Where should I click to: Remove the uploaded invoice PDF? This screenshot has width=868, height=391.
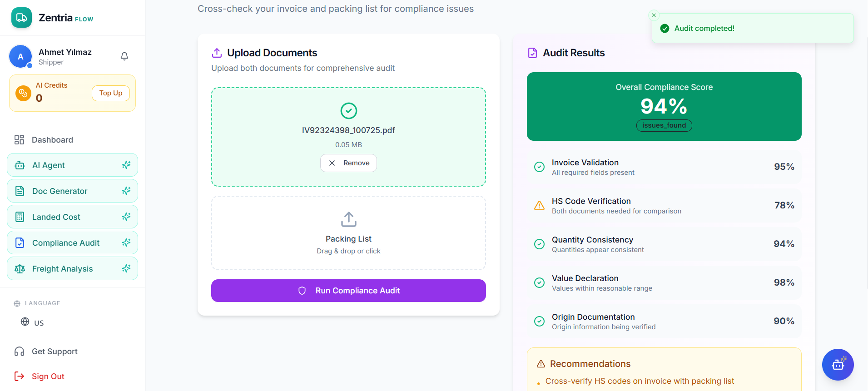click(348, 163)
